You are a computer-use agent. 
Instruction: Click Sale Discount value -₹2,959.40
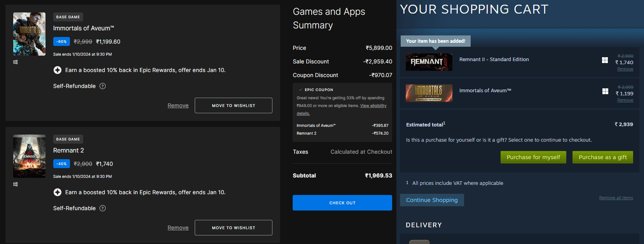pos(378,61)
